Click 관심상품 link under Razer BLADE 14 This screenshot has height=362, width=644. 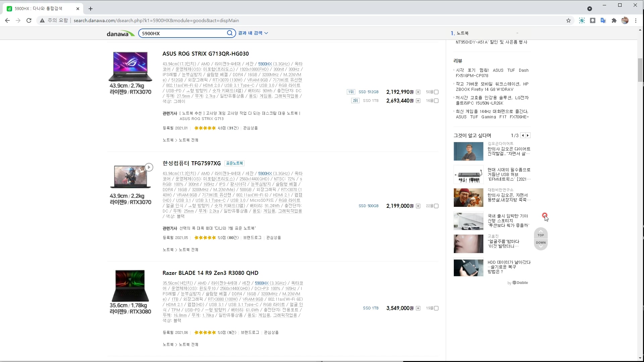point(271,333)
